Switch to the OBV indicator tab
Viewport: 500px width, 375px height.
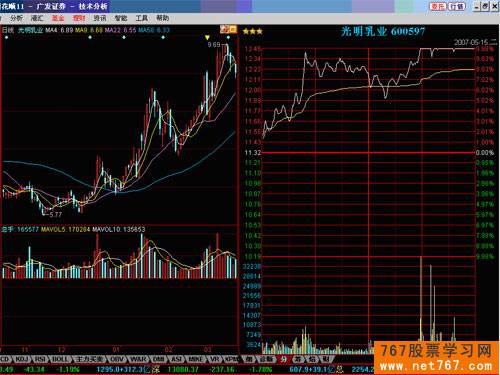coord(116,359)
